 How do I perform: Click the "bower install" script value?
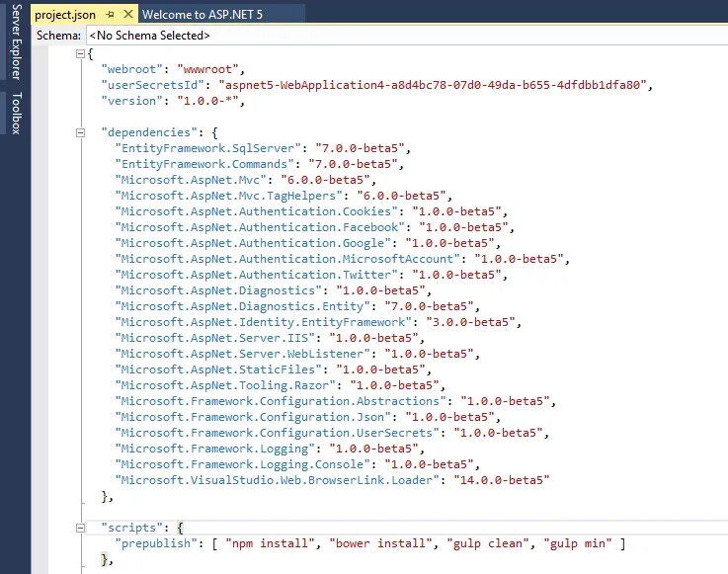[380, 543]
